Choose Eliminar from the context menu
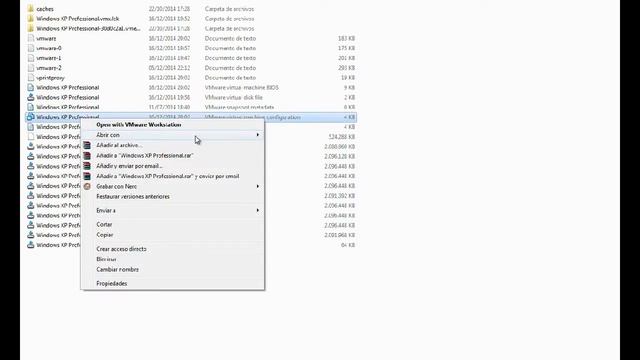The image size is (640, 360). pyautogui.click(x=106, y=259)
